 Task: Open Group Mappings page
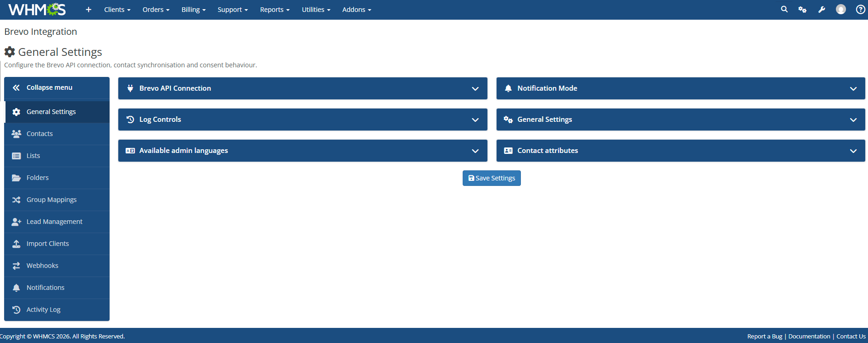click(x=57, y=200)
